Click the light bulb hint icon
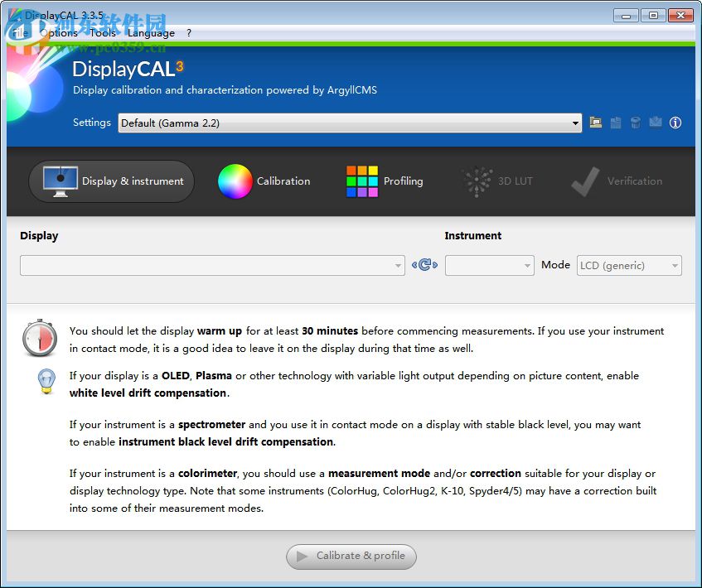Screen dimensions: 702x588 click(x=46, y=381)
